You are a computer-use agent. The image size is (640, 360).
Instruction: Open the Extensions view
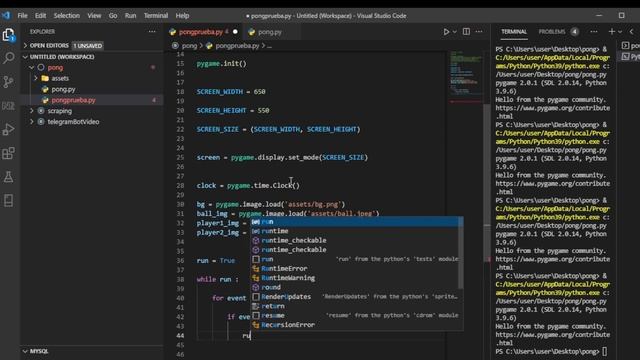click(9, 153)
